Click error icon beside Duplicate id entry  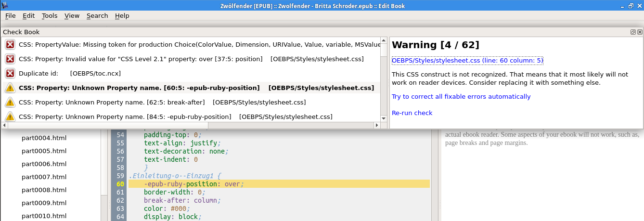click(10, 73)
